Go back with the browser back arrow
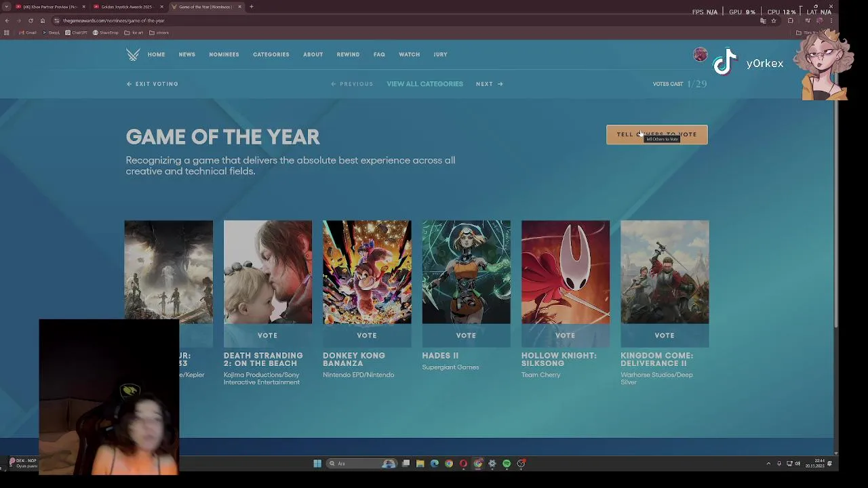 click(7, 20)
